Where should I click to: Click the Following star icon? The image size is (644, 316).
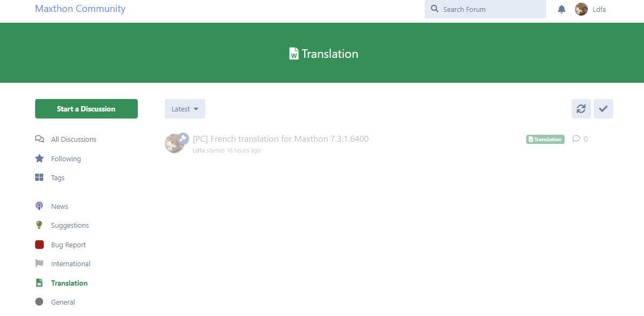coord(39,159)
